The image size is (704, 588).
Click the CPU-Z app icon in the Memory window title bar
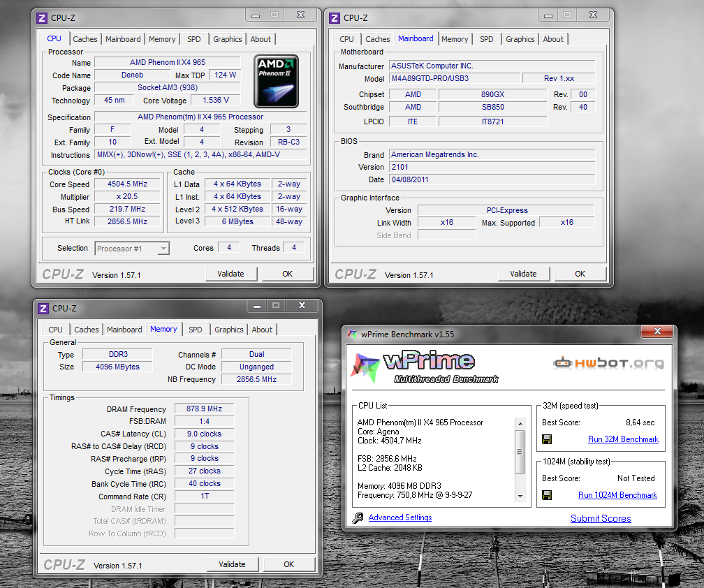[43, 309]
